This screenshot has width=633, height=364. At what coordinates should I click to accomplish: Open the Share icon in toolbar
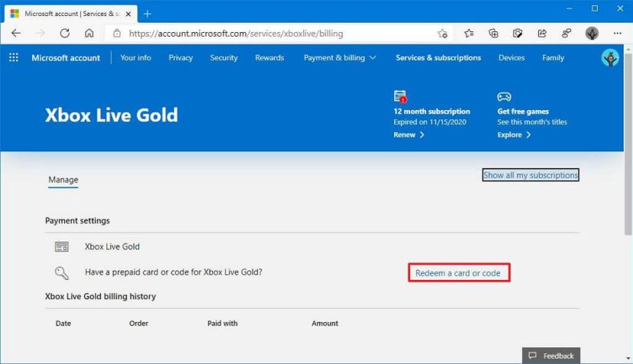coord(542,34)
